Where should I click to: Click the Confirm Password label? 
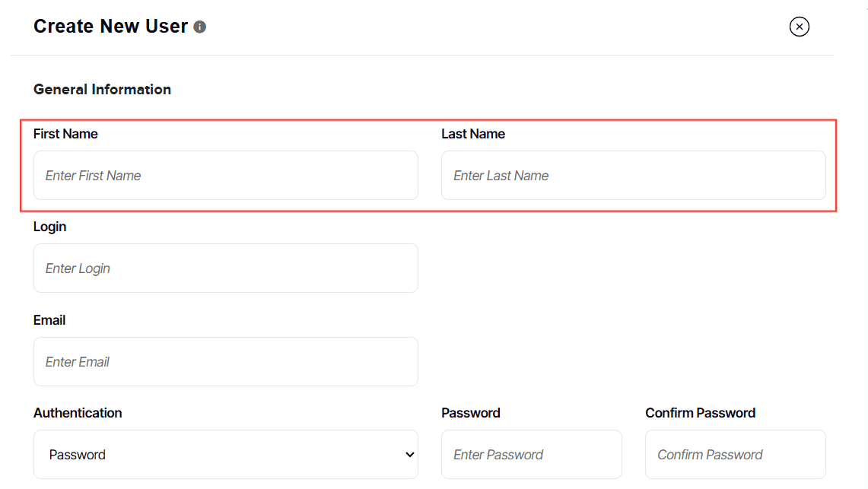tap(701, 413)
